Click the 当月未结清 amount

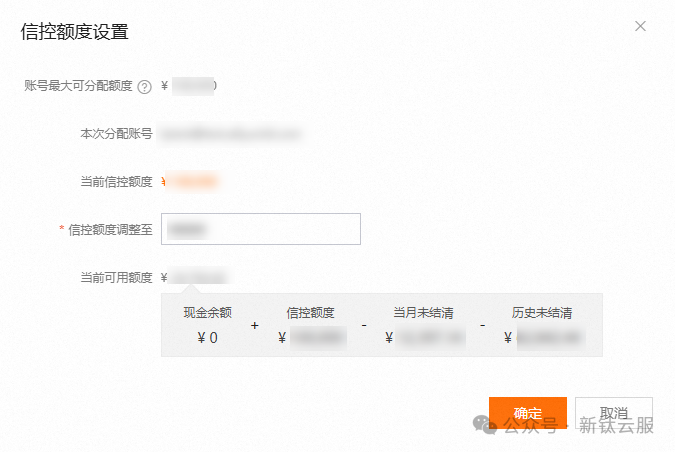click(x=425, y=338)
